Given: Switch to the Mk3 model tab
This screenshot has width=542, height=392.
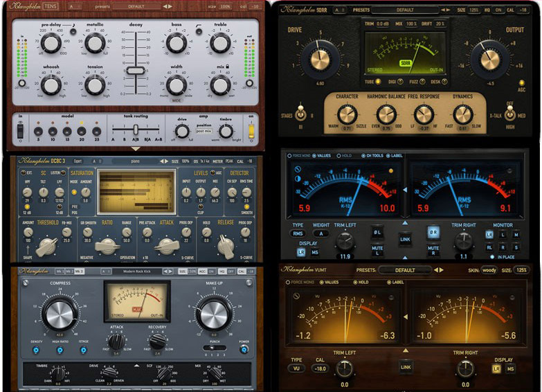Looking at the screenshot, I should tap(79, 271).
